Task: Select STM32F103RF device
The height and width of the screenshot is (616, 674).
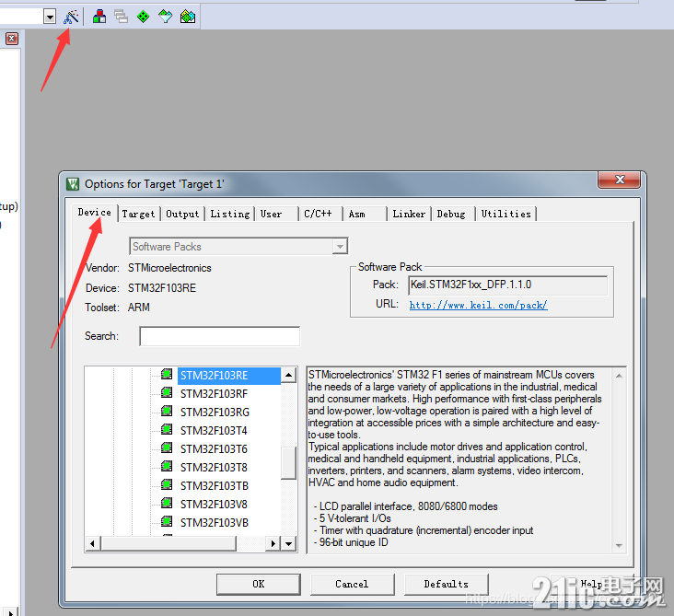Action: click(x=214, y=394)
